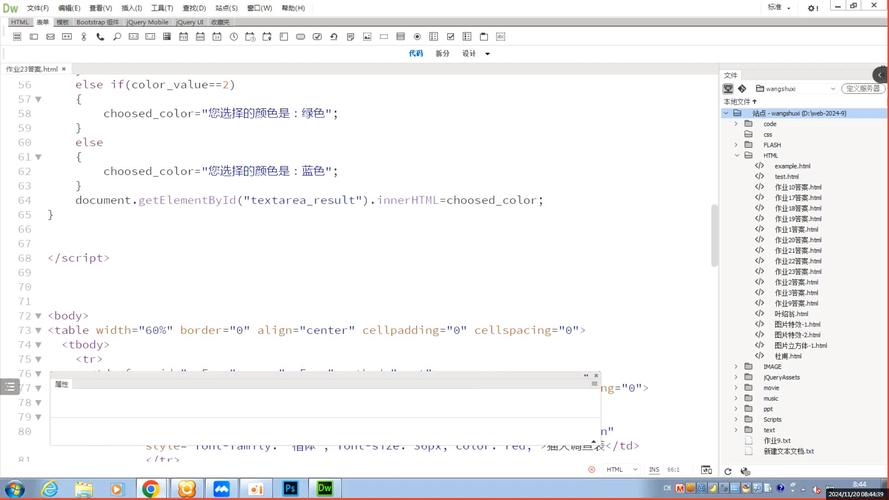
Task: Click the Checkbox Group icon
Action: coord(467,36)
